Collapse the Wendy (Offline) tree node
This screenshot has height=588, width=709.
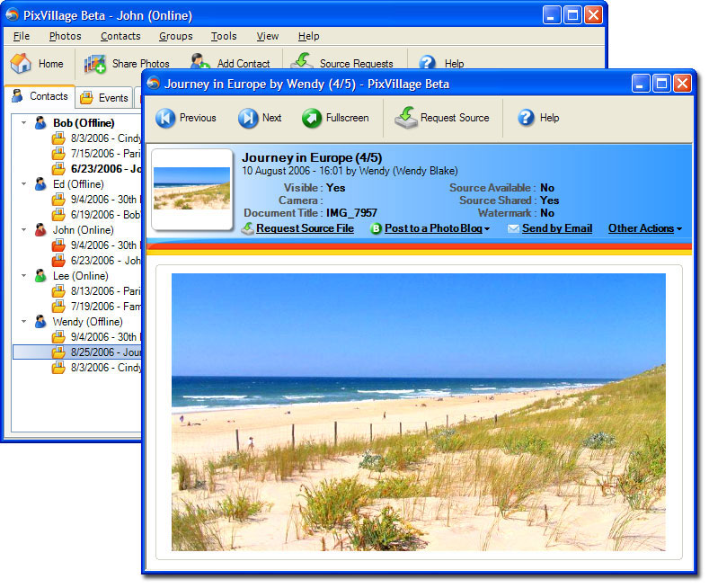coord(24,322)
